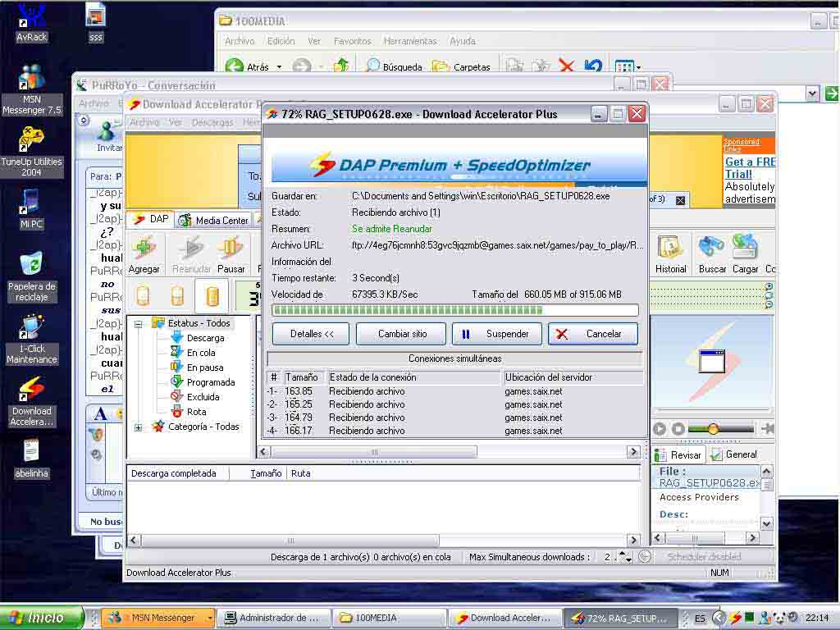Open the TuneUp Utilities 2004 desktop icon
Image resolution: width=840 pixels, height=630 pixels.
32,152
